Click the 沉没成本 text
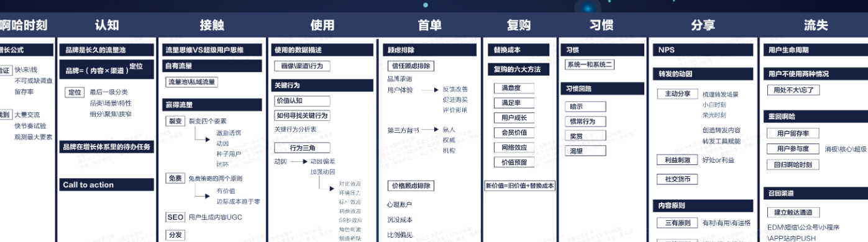The image size is (868, 242). point(400,220)
